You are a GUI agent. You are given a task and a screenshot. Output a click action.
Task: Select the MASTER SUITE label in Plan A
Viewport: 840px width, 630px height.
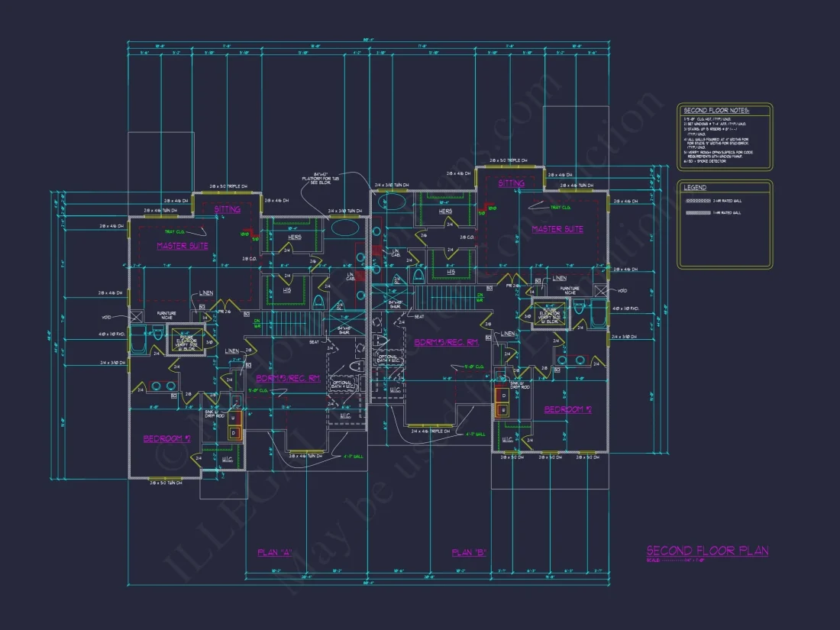[183, 246]
